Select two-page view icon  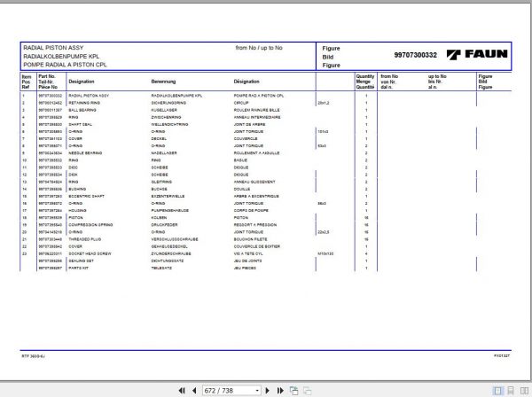point(524,391)
